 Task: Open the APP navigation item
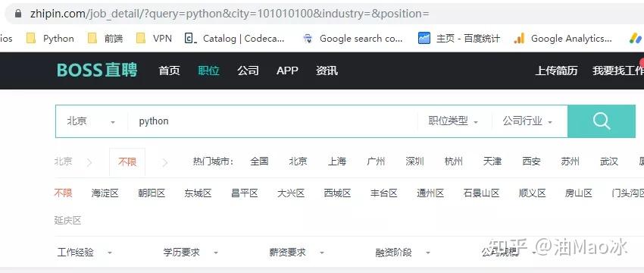pyautogui.click(x=287, y=71)
